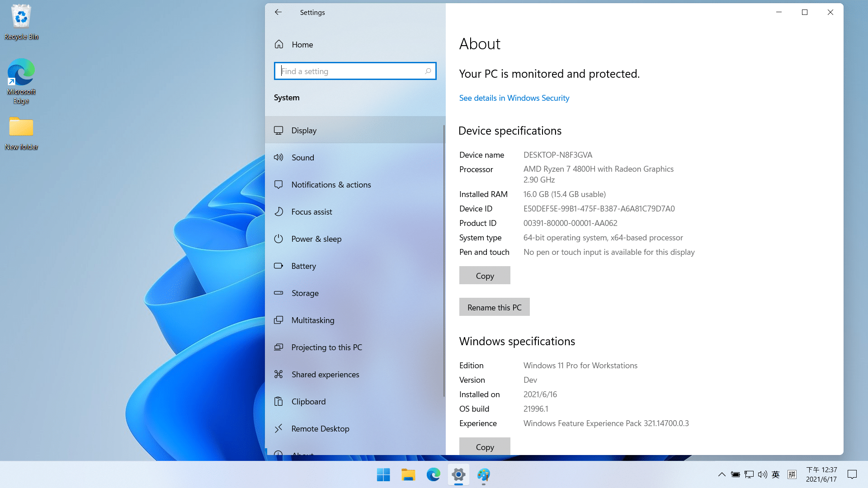This screenshot has height=488, width=868.
Task: Click the search magnifier in Find a setting
Action: point(428,71)
